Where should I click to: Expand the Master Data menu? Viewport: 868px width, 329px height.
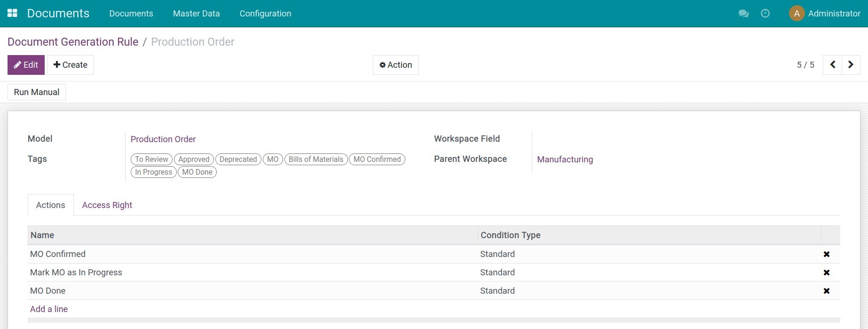coord(196,14)
